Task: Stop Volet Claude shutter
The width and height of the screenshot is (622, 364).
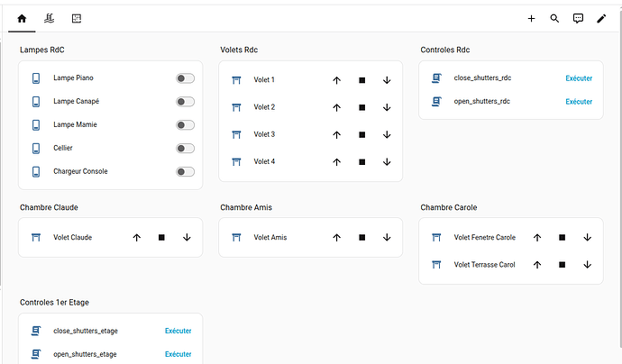Action: click(161, 238)
